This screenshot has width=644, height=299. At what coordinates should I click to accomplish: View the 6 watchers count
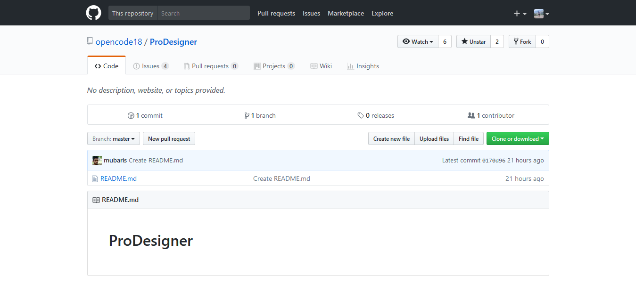pos(445,41)
